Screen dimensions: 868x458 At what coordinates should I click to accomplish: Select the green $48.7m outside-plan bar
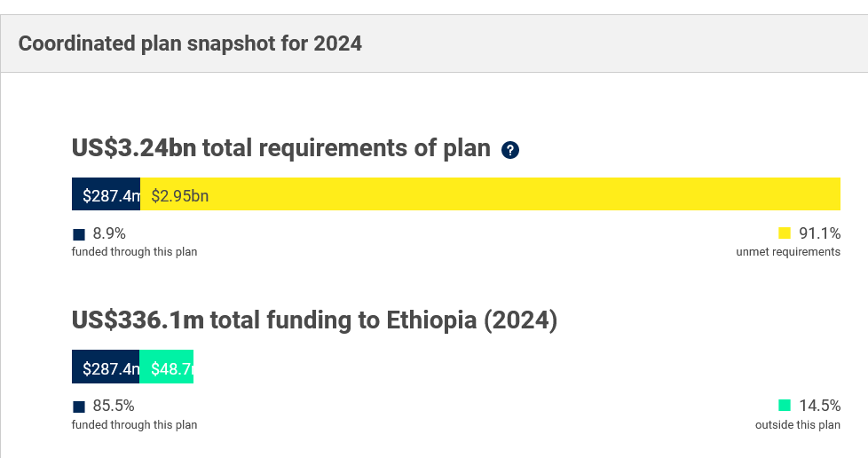point(166,367)
